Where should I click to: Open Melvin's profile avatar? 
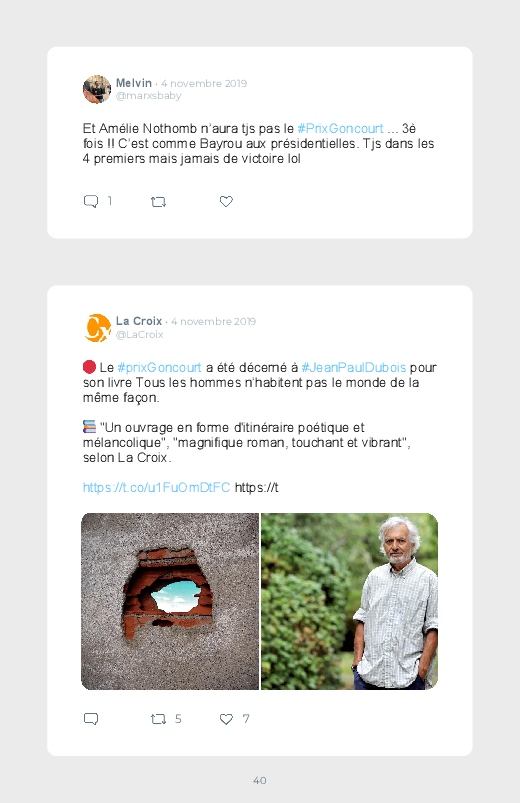click(97, 89)
